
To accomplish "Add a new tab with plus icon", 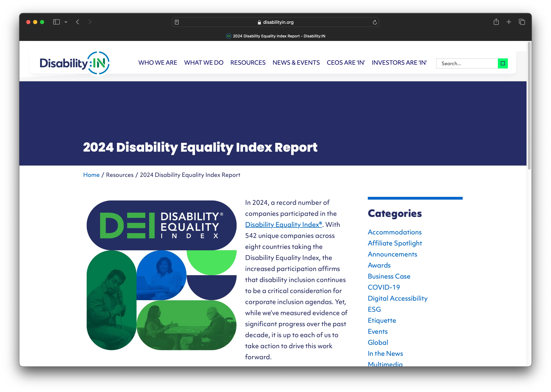I will pos(509,22).
